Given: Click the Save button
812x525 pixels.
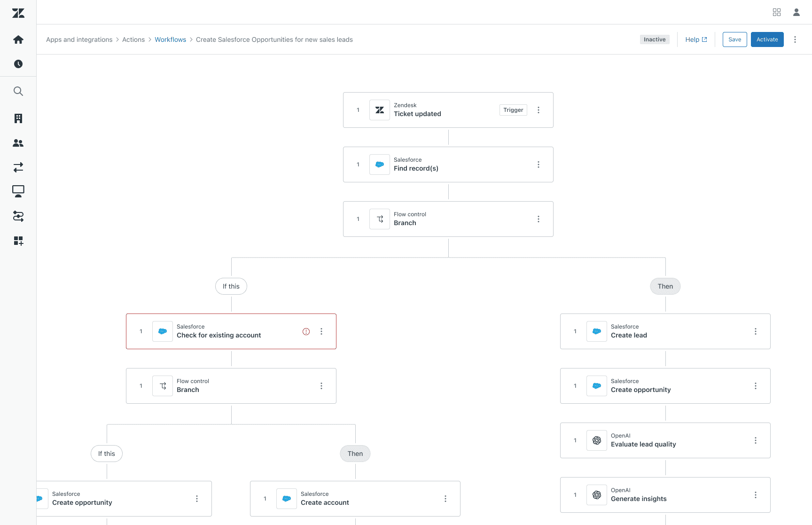Looking at the screenshot, I should (x=735, y=39).
